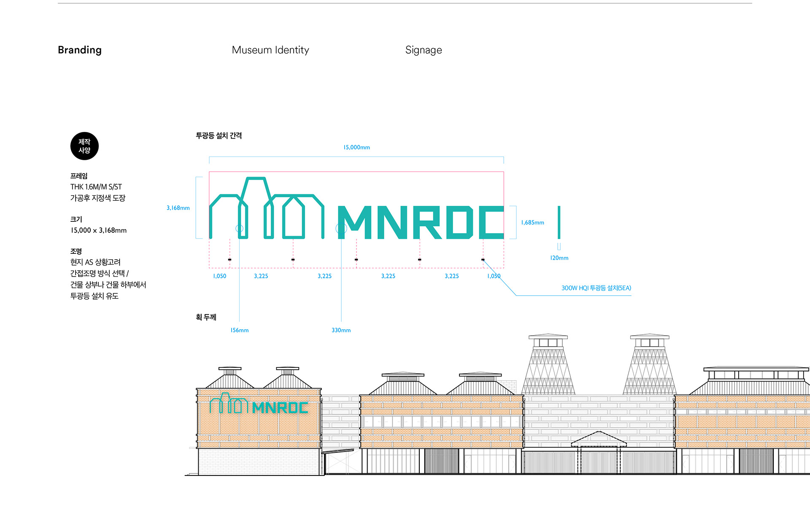The height and width of the screenshot is (532, 810).
Task: Click the teal building outline logo symbol
Action: click(x=267, y=210)
